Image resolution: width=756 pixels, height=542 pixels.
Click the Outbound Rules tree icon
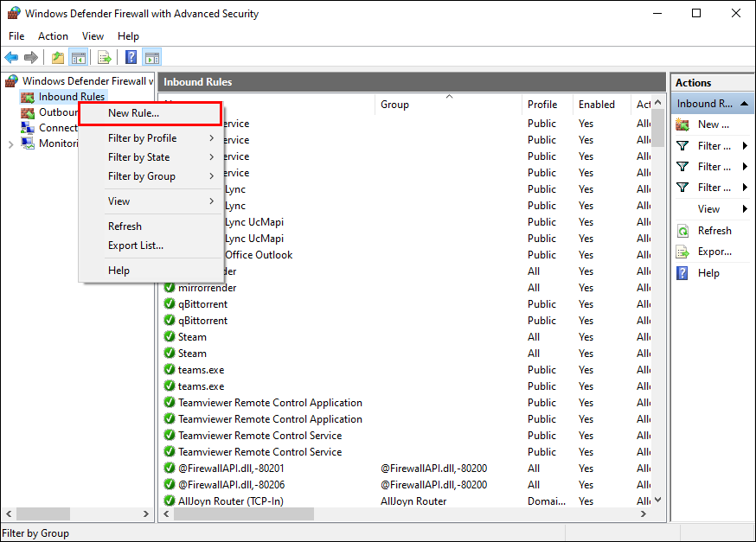coord(28,112)
